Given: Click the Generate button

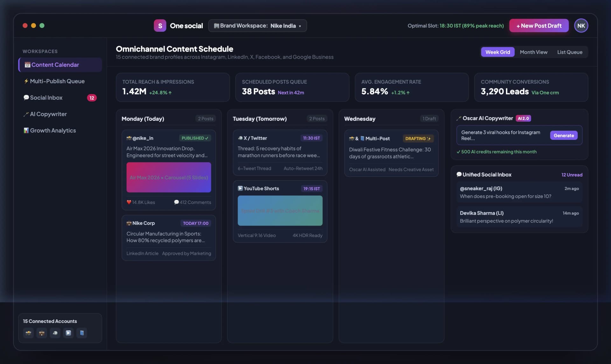Looking at the screenshot, I should [x=564, y=136].
